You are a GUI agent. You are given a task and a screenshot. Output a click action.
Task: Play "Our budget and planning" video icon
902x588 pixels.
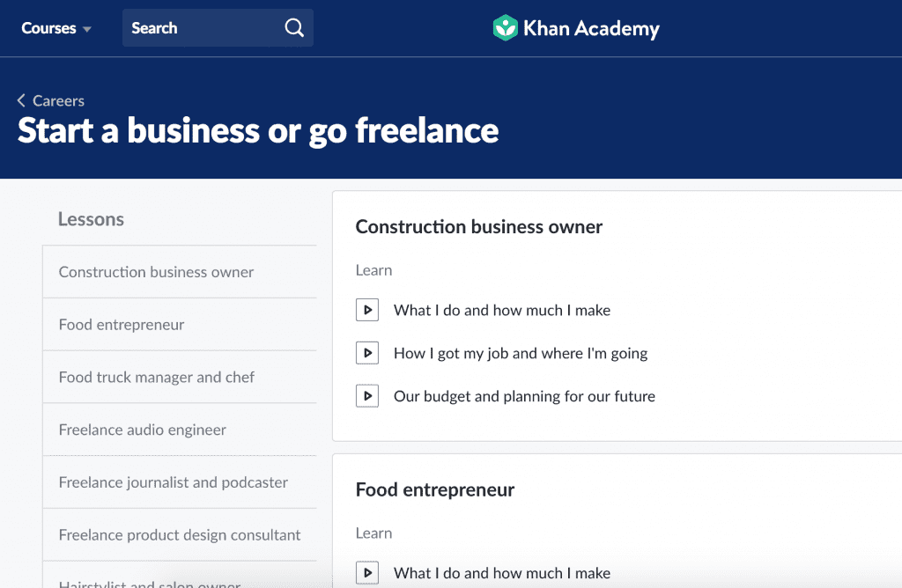pyautogui.click(x=367, y=396)
